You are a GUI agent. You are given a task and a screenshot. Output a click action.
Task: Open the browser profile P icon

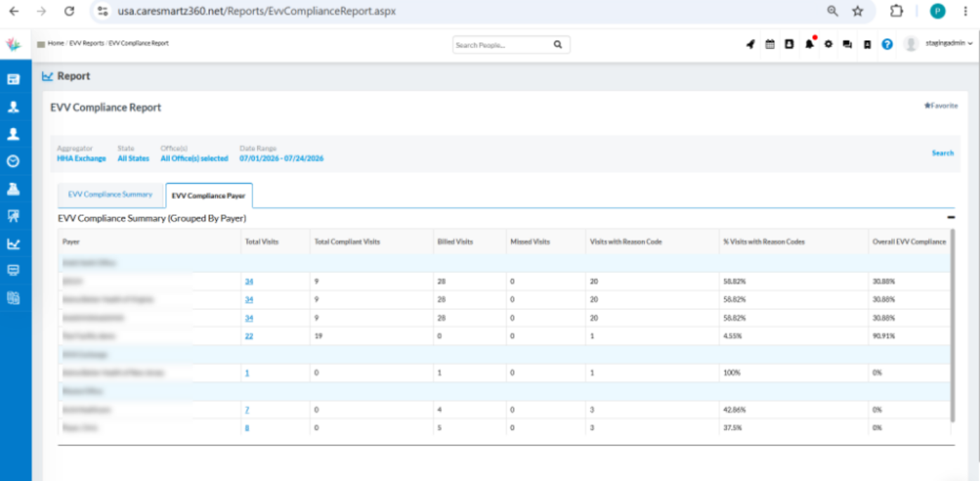click(x=937, y=11)
